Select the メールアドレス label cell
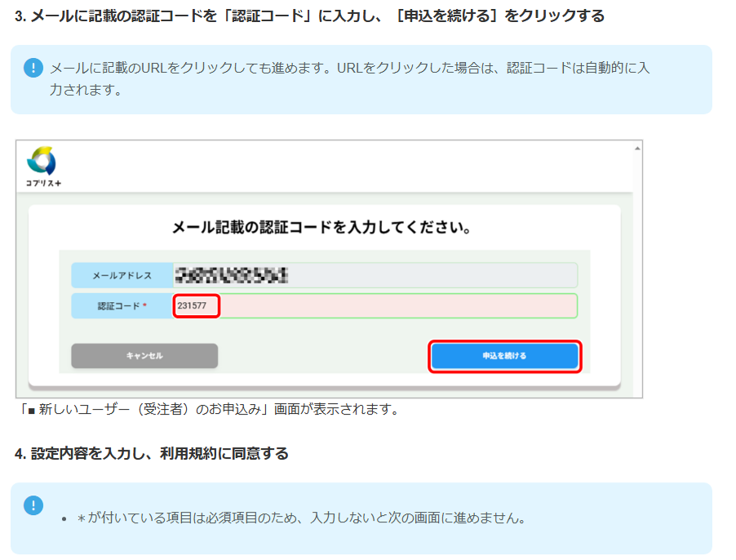The width and height of the screenshot is (736, 560). 122,275
